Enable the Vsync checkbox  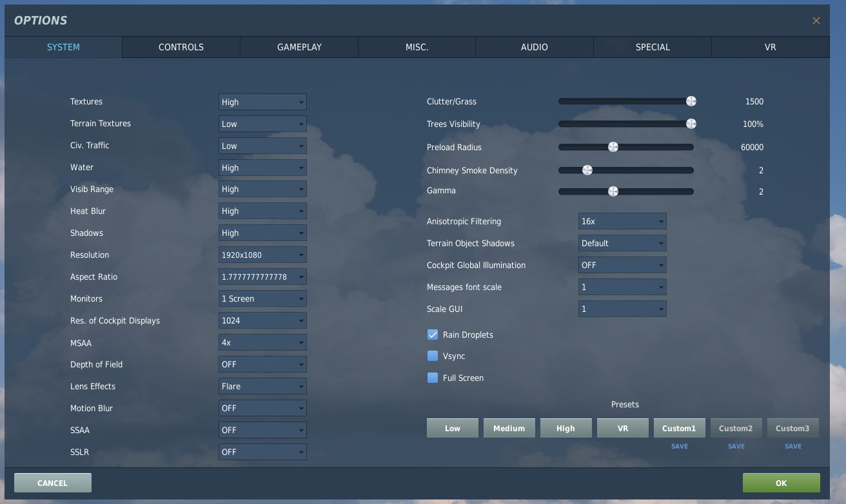pos(433,356)
